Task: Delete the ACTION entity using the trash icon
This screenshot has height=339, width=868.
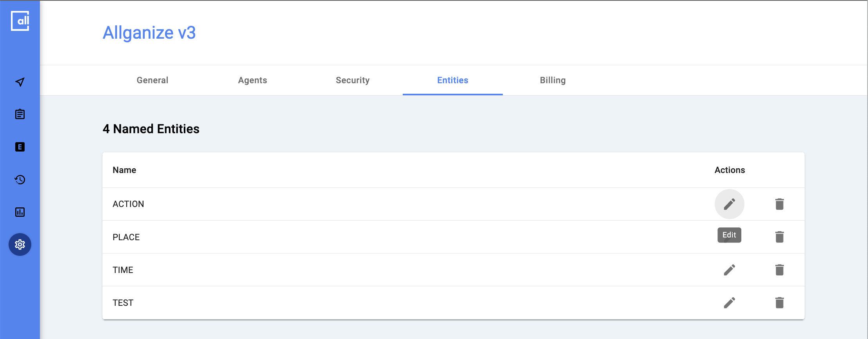Action: 780,204
